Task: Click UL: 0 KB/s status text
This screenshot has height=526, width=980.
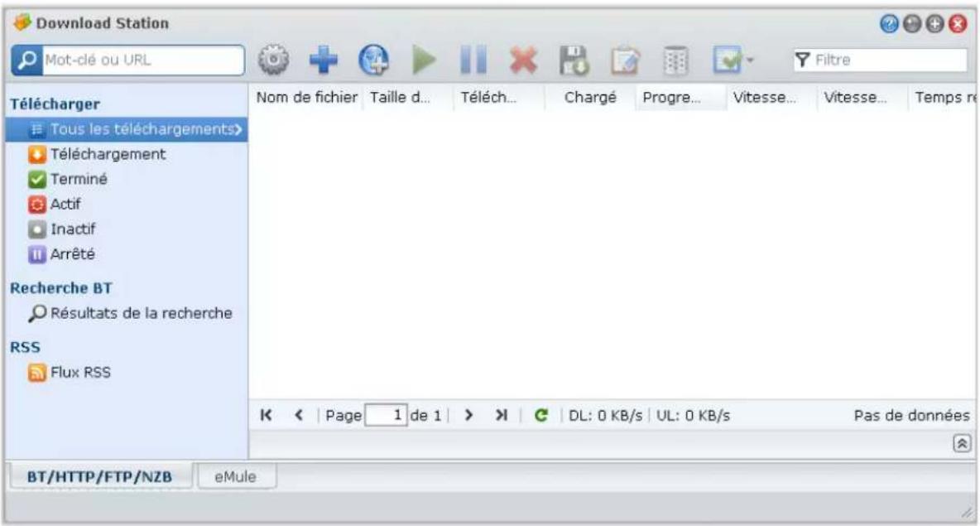Action: click(x=693, y=416)
